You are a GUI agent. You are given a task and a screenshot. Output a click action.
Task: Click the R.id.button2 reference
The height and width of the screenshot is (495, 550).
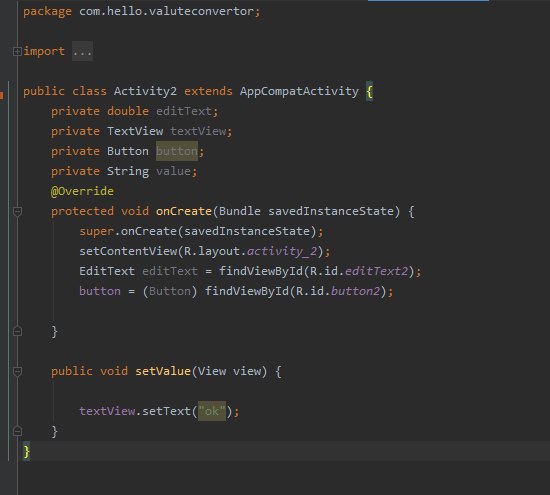click(x=338, y=291)
